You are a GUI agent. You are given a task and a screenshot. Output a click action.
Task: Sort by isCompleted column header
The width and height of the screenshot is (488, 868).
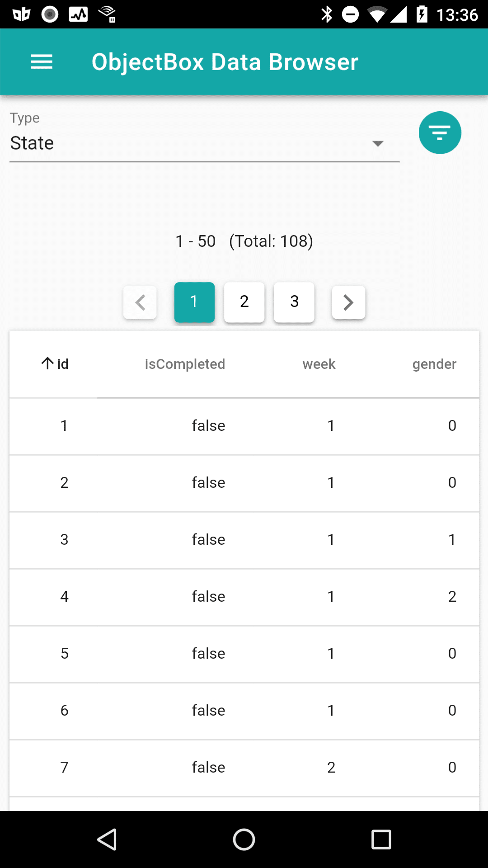pos(185,364)
